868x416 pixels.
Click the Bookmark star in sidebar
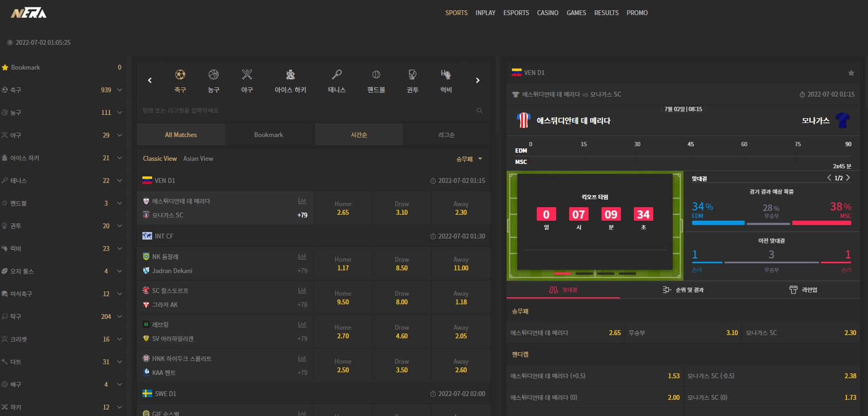point(5,67)
